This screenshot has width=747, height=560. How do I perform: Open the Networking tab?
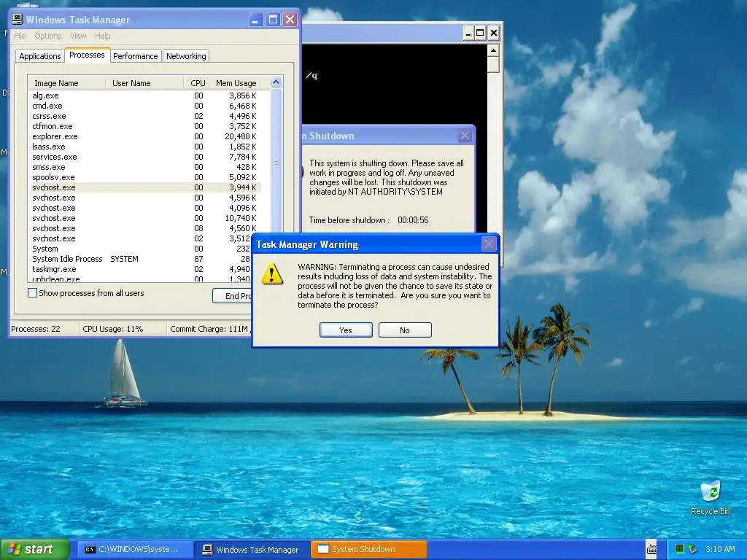[x=186, y=56]
